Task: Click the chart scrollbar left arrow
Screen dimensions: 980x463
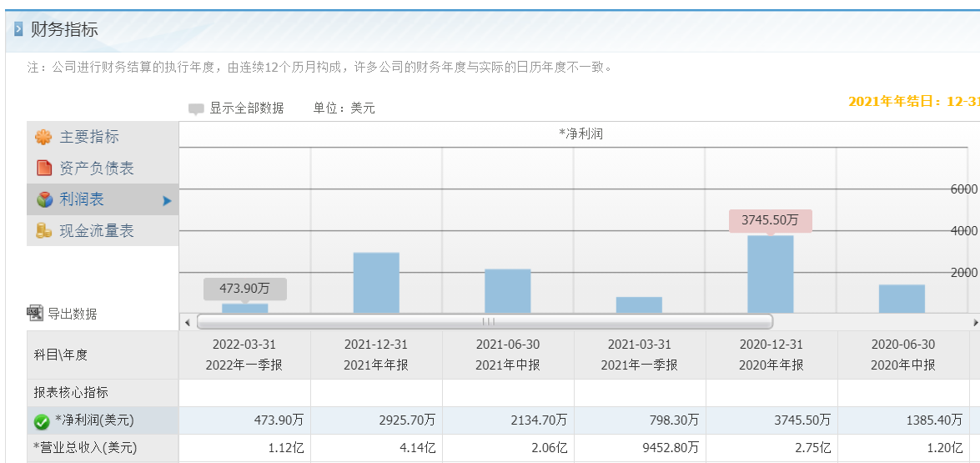Action: click(x=187, y=322)
